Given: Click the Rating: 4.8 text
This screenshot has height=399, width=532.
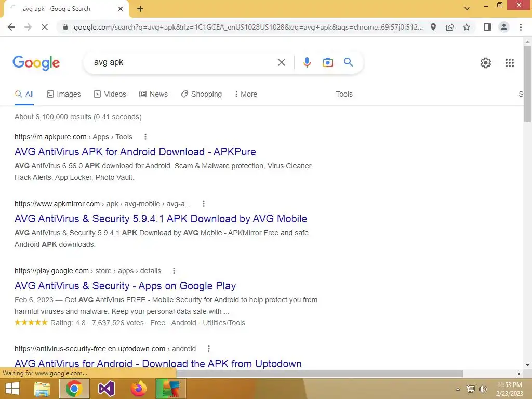Looking at the screenshot, I should tap(68, 323).
